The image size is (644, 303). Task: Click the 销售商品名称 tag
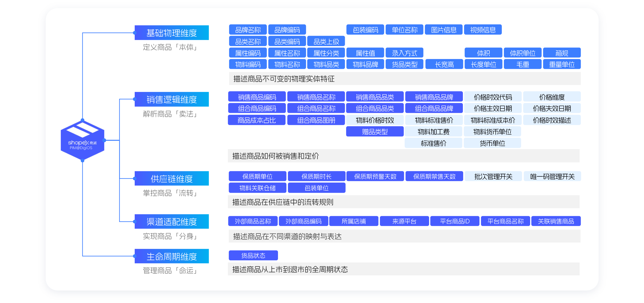pos(316,97)
